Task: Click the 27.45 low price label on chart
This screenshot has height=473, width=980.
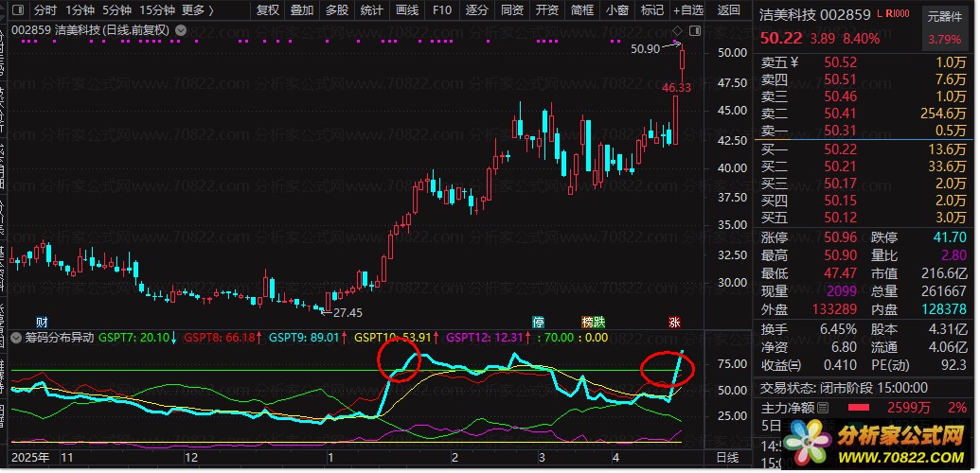Action: coord(348,313)
